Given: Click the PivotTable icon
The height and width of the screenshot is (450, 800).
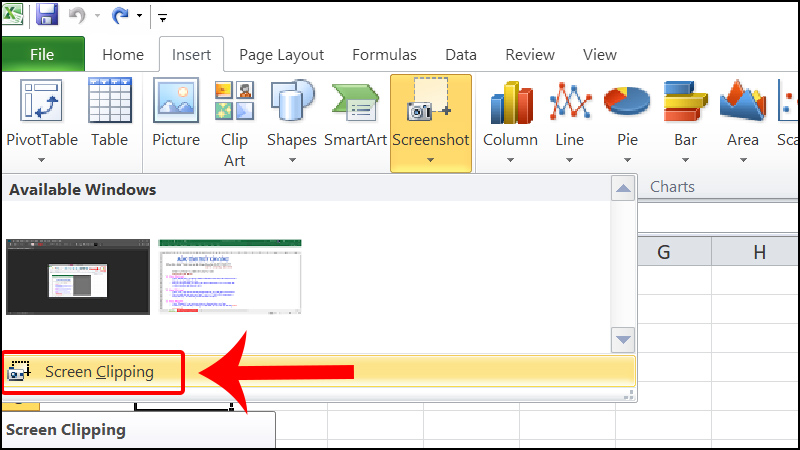Looking at the screenshot, I should 41,102.
